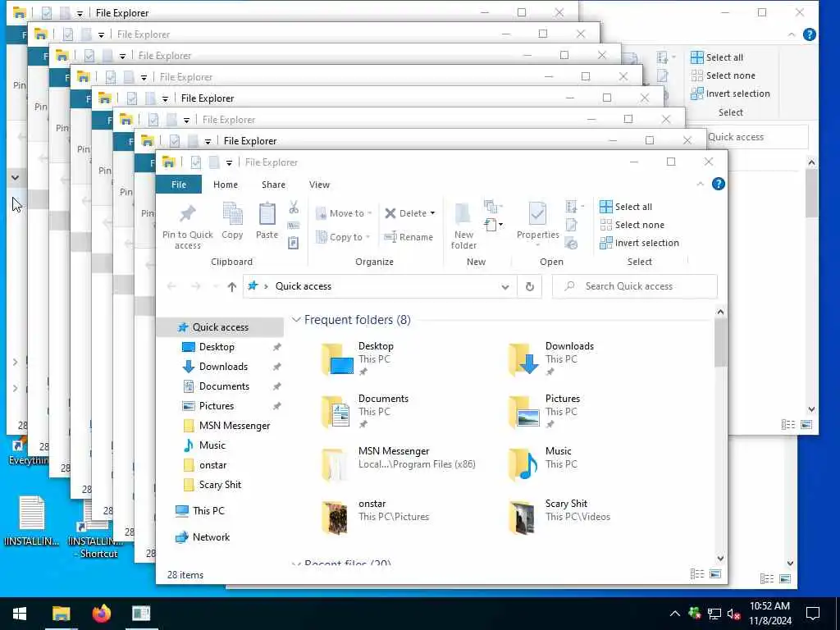This screenshot has width=840, height=630.
Task: Click Invert selection in the back window
Action: click(730, 94)
